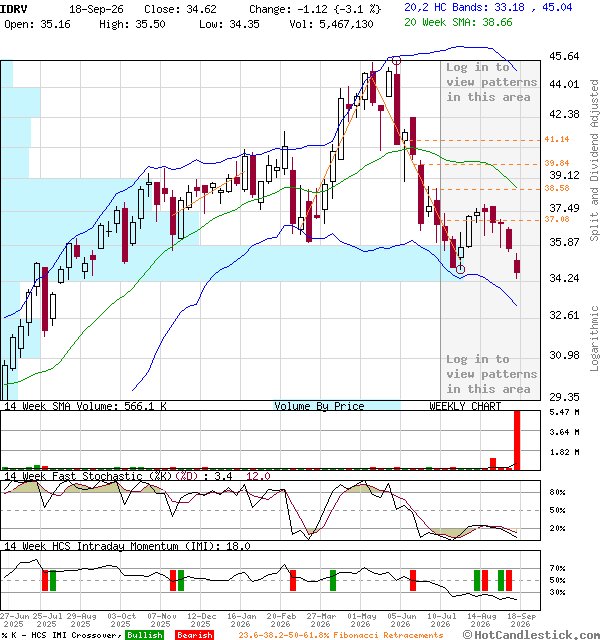Screen dimensions: 600x640
Task: Click the circled peak marker near 45.64
Action: (396, 61)
